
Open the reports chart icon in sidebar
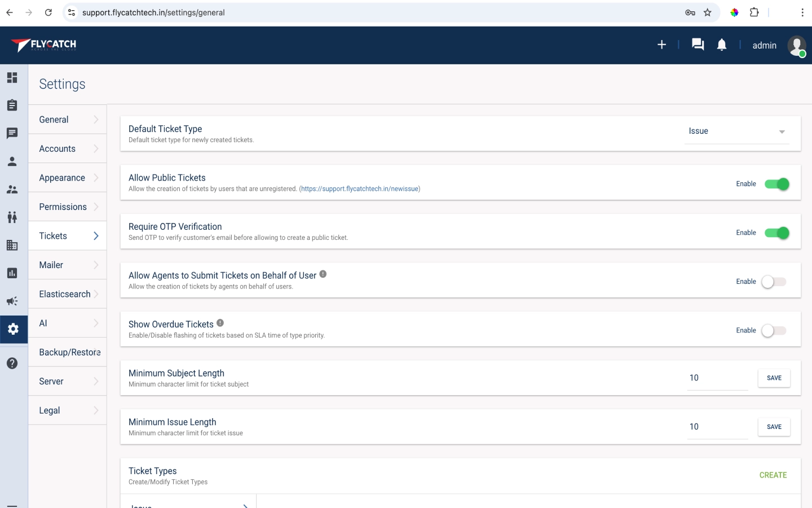point(12,273)
